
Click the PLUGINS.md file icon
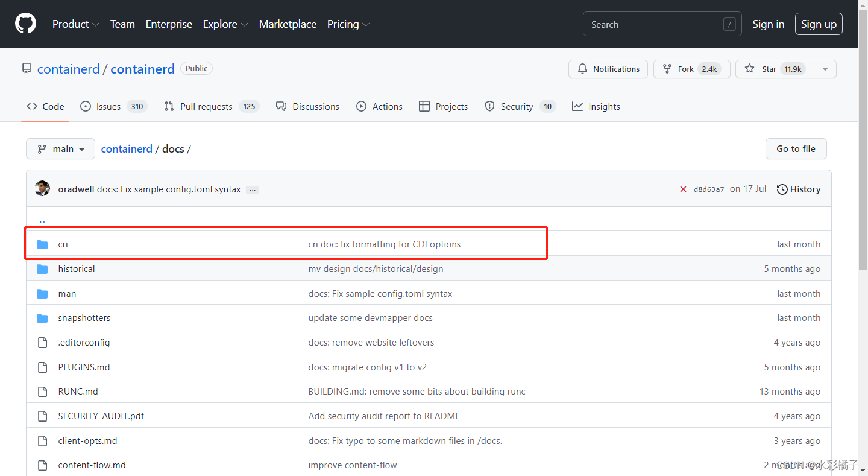point(42,367)
